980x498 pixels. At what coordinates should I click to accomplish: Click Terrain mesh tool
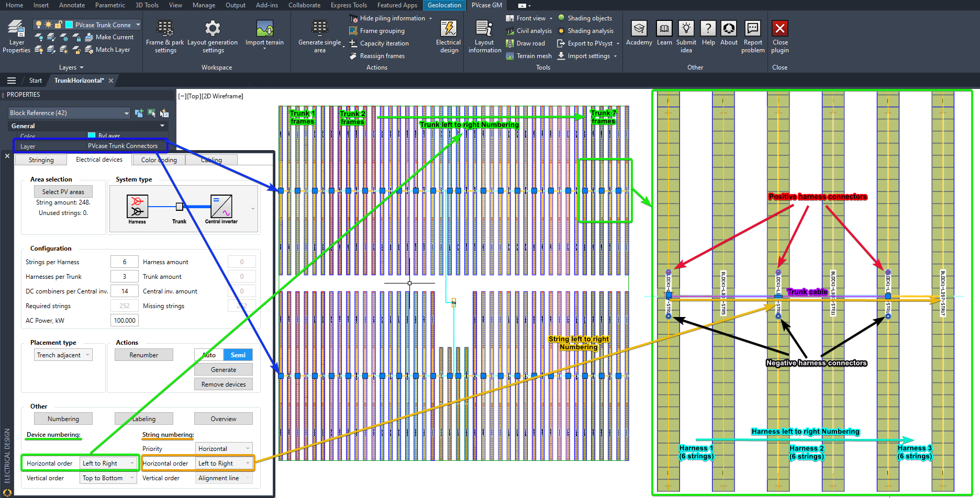[529, 56]
